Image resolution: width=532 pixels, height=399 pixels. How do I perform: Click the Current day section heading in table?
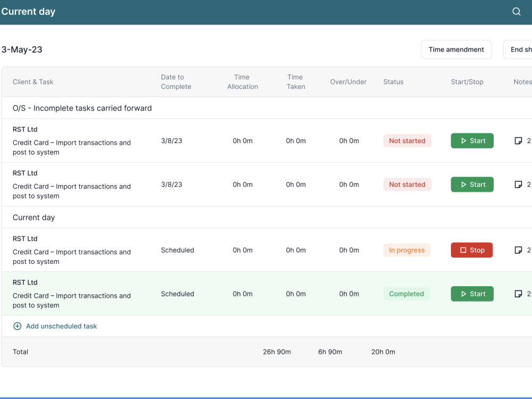[34, 218]
